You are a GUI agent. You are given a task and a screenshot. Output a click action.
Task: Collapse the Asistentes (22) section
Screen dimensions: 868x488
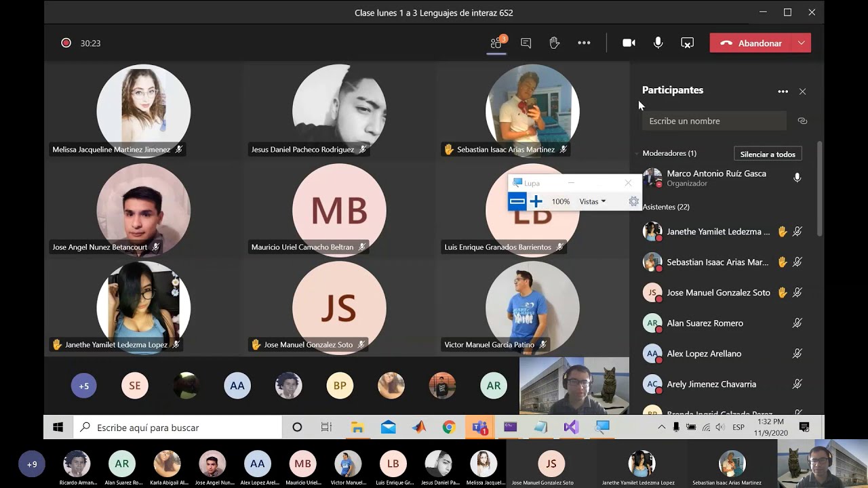point(666,207)
